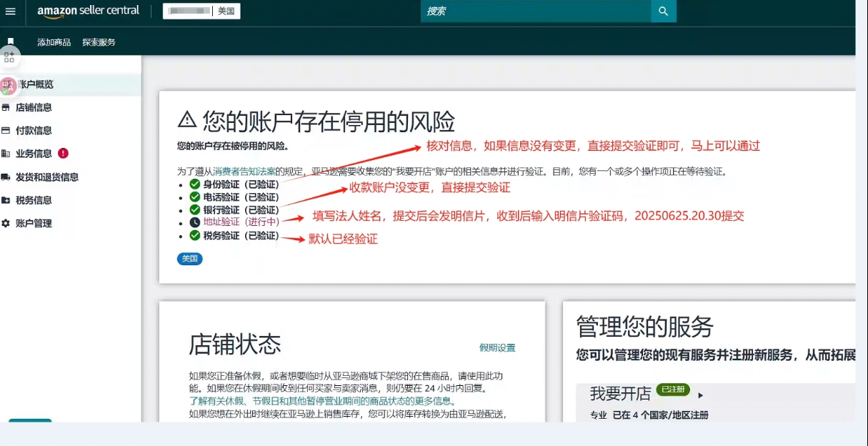
Task: Click the storefront icon beside 店铺信息
Action: pos(6,108)
